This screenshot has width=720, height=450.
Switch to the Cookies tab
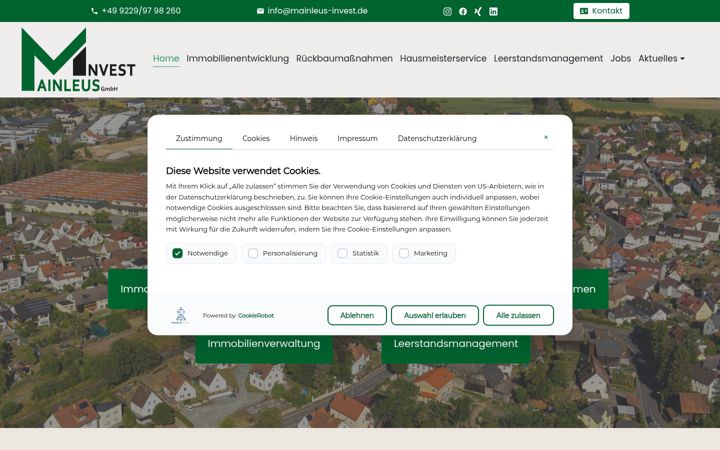tap(256, 138)
